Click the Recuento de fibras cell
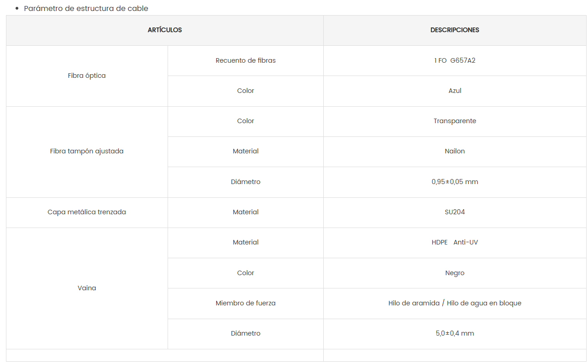Screen dimensions: 588x364 tap(245, 60)
